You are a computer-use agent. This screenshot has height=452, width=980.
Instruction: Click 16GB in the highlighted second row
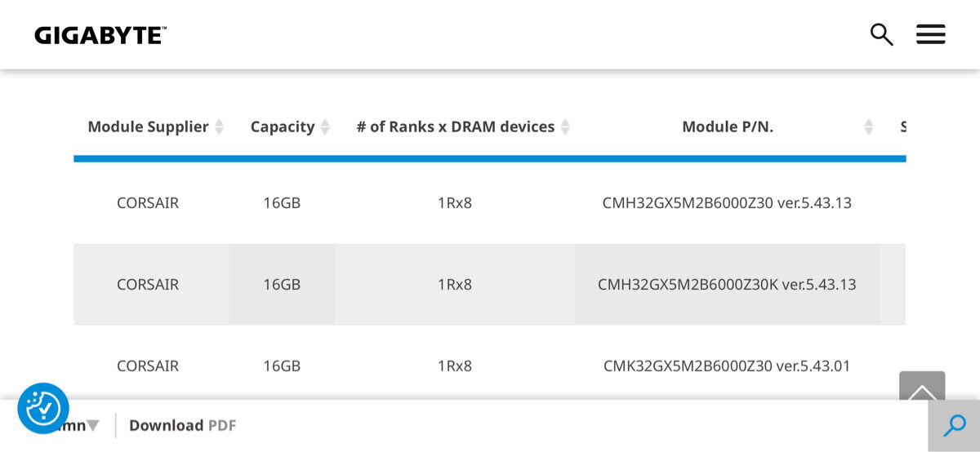pyautogui.click(x=282, y=285)
